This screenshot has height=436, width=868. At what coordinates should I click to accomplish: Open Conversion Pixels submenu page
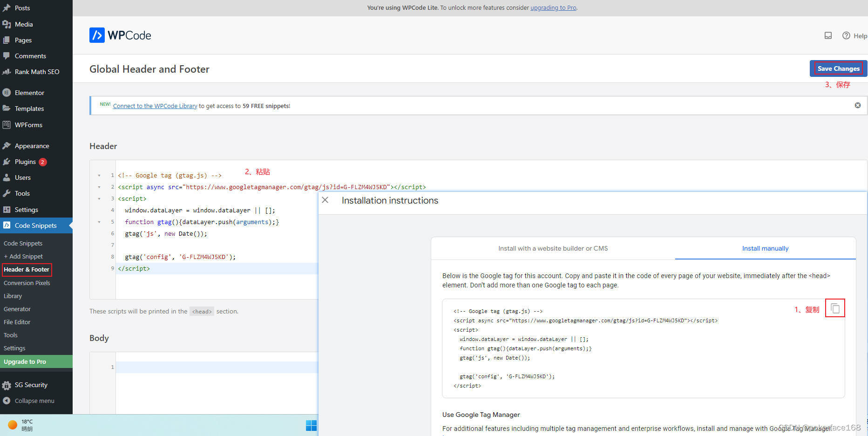[x=27, y=283]
